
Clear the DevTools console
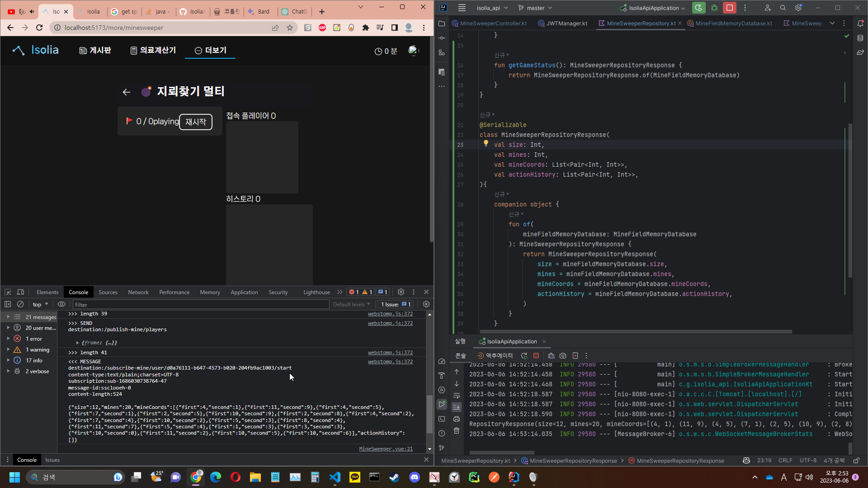(x=20, y=304)
